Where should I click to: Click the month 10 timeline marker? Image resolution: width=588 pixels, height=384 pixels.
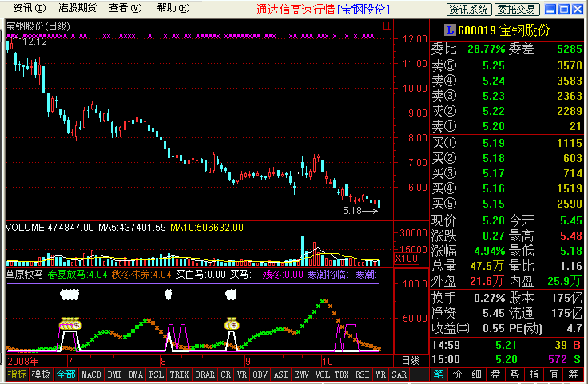click(x=327, y=361)
